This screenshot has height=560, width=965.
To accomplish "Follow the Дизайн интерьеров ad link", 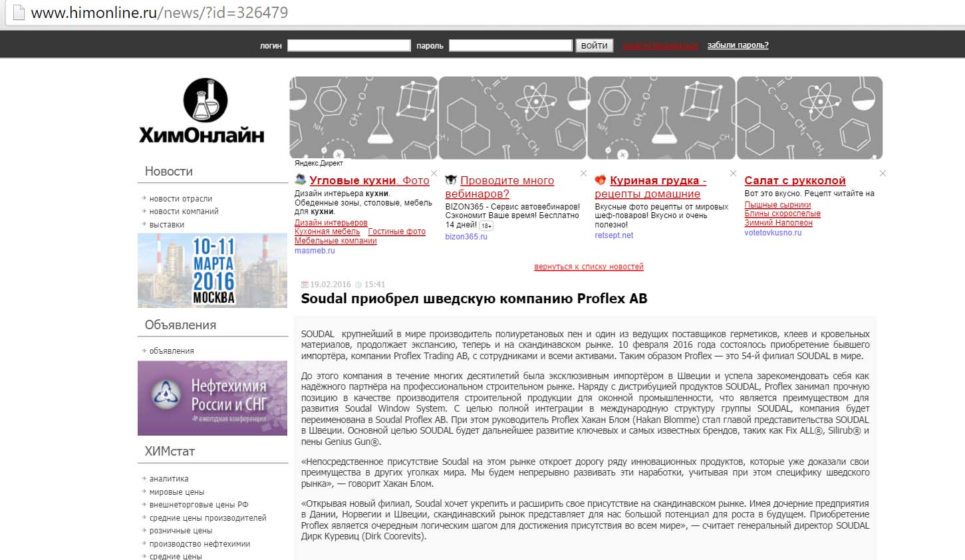I will [331, 223].
